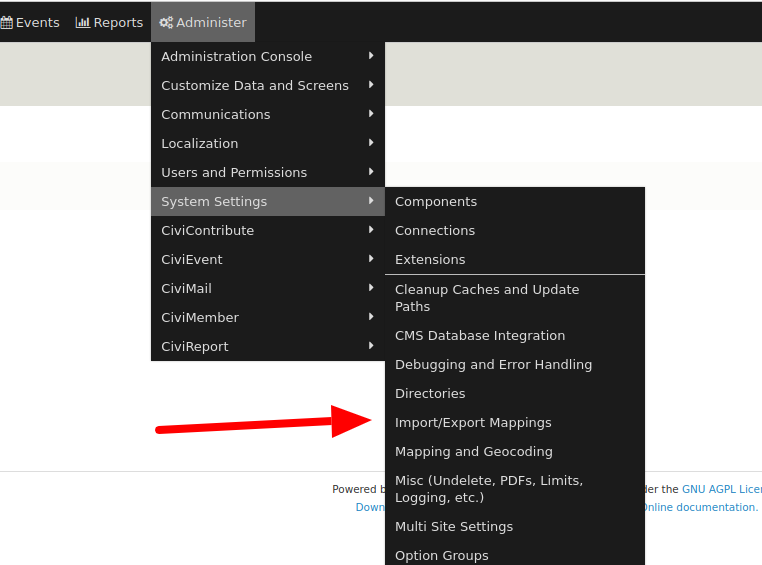
Task: Choose Extensions in the submenu
Action: pos(515,259)
